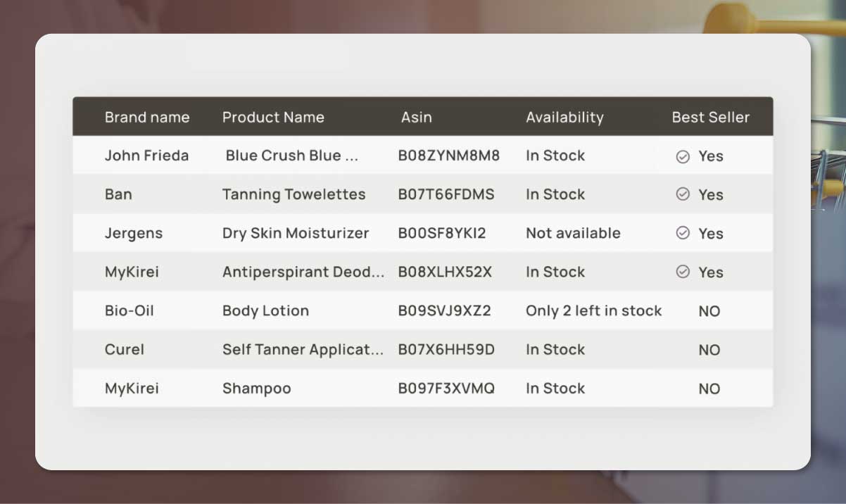Image resolution: width=846 pixels, height=504 pixels.
Task: Click the checkmark icon in Jergens row
Action: pyautogui.click(x=683, y=233)
